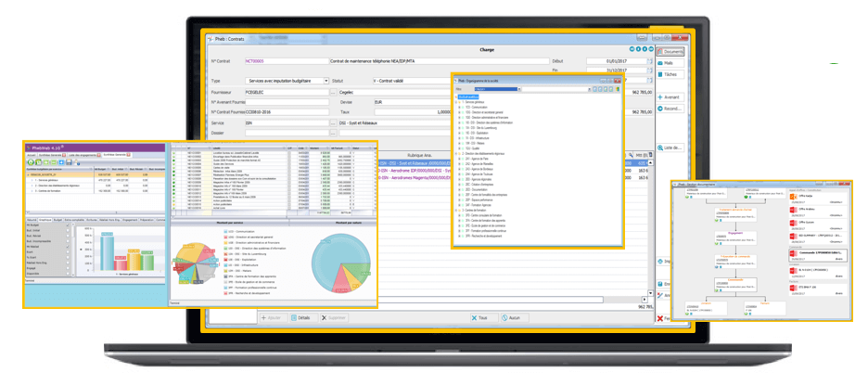Open the Type dropdown for contract

[x=325, y=81]
